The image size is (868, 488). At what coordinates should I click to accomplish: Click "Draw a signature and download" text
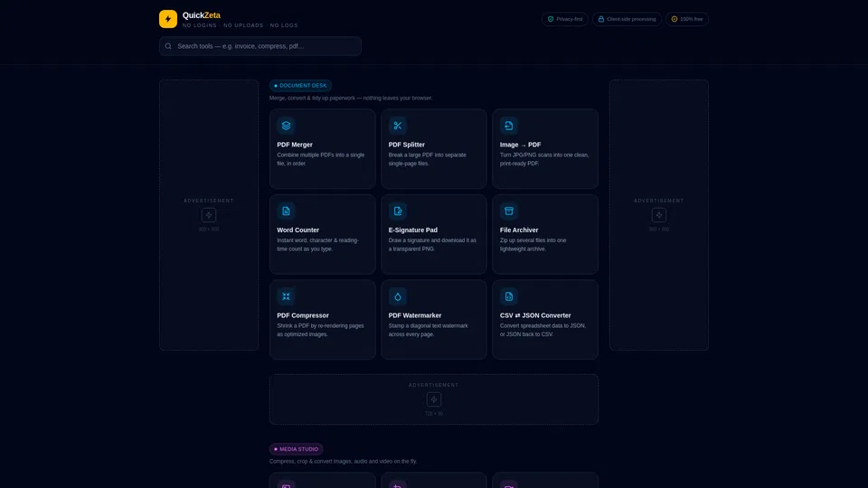tap(432, 245)
